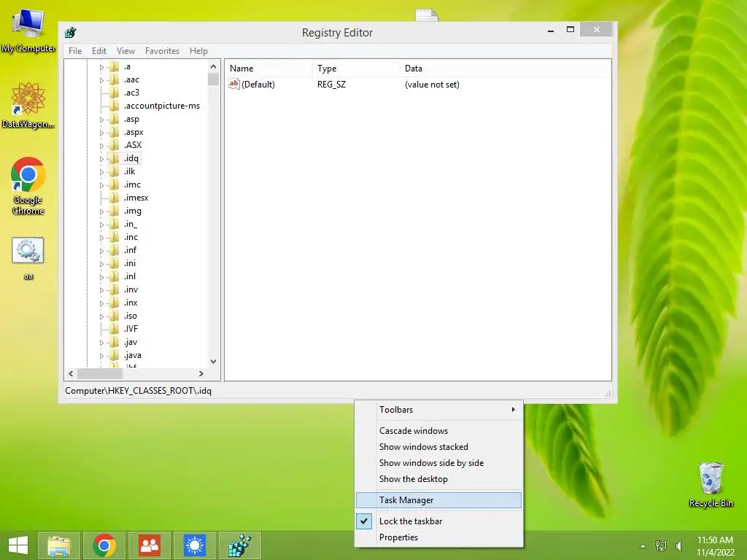Select the Recycle Bin desktop icon
This screenshot has width=747, height=560.
(x=711, y=484)
